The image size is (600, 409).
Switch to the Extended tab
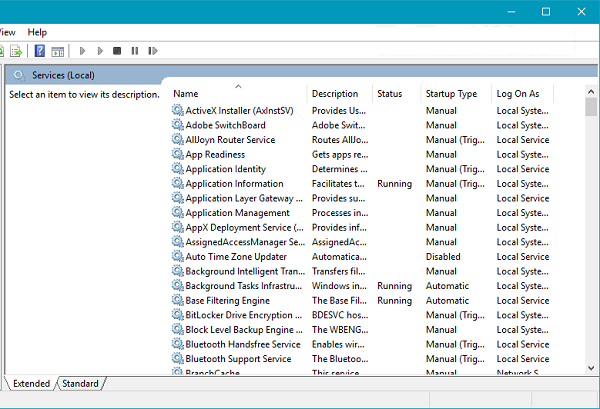pyautogui.click(x=31, y=383)
